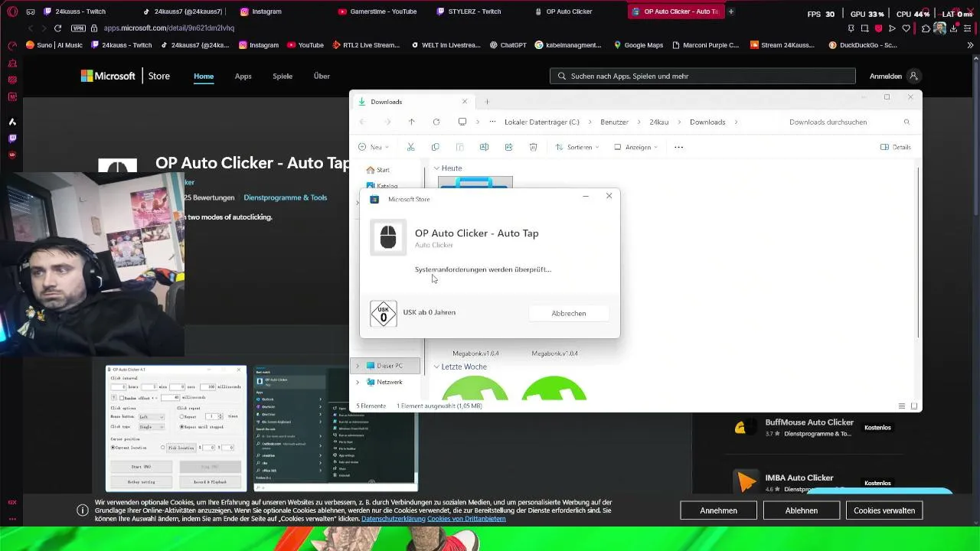Click the Rename icon in Explorer toolbar
Image resolution: width=980 pixels, height=551 pixels.
pyautogui.click(x=484, y=147)
